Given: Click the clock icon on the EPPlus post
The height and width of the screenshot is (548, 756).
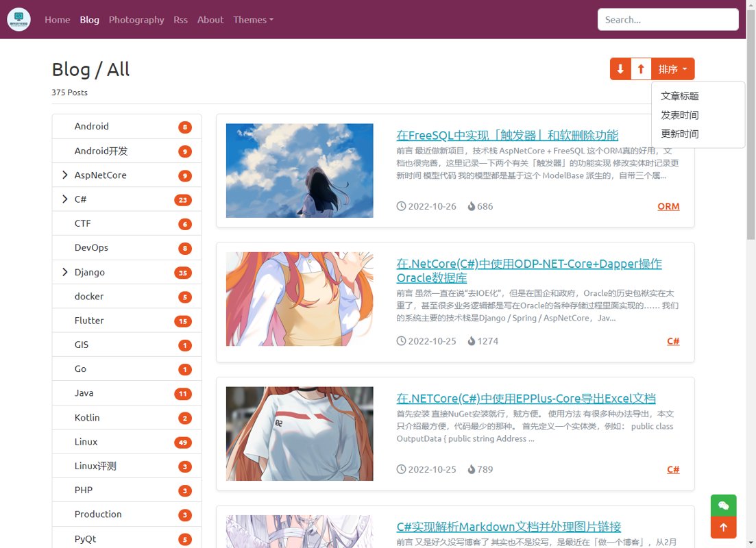Looking at the screenshot, I should point(401,469).
